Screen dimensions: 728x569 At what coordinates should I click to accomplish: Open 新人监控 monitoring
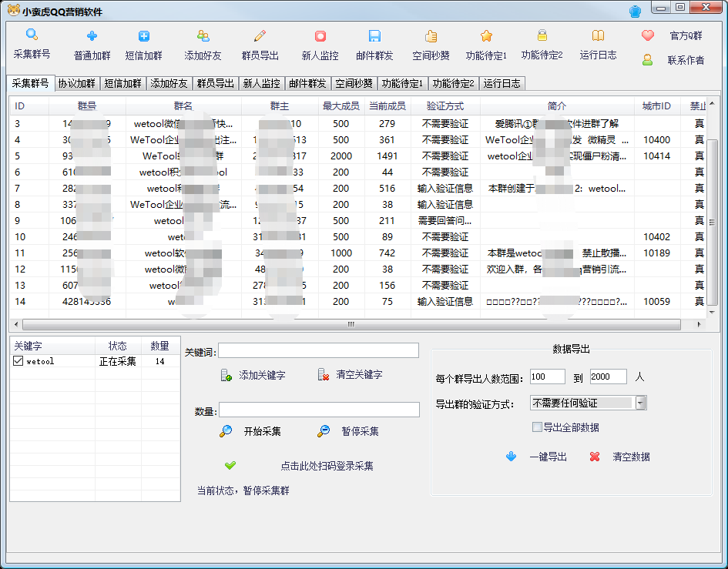[x=318, y=44]
